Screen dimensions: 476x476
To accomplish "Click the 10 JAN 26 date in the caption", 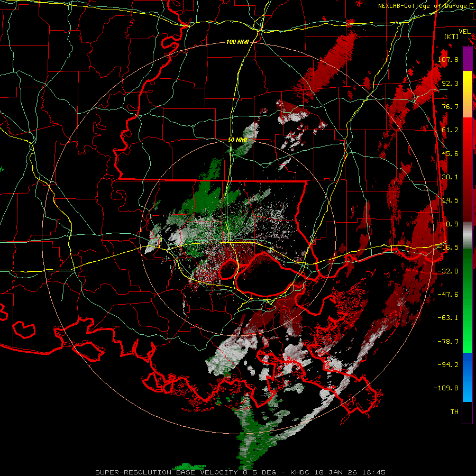I will coord(335,472).
